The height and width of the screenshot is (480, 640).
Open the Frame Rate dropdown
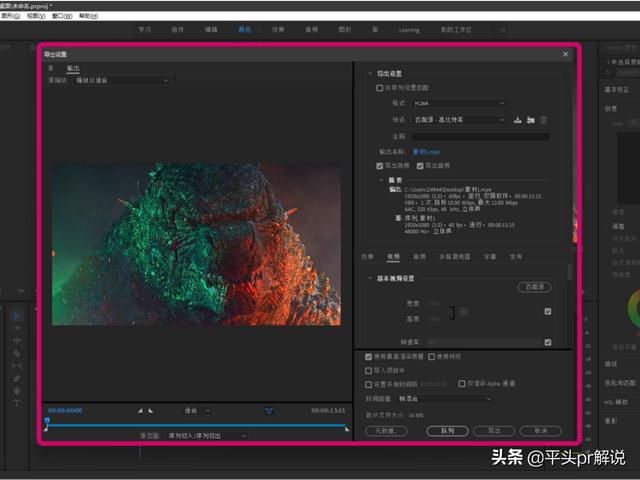484,342
